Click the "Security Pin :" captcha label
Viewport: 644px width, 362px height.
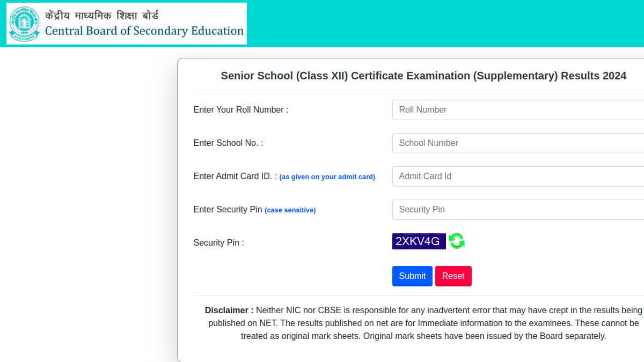[x=218, y=242]
